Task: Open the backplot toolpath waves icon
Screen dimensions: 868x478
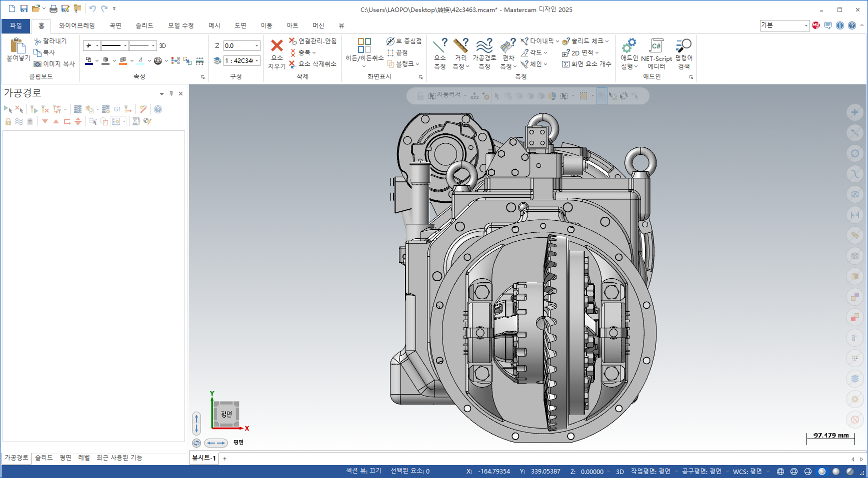Action: 77,109
